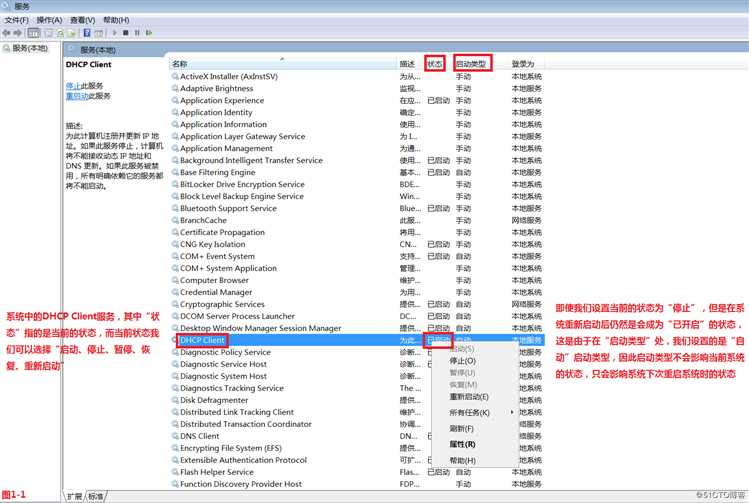Select COM+ Event System service
This screenshot has height=503, width=749.
[x=217, y=256]
